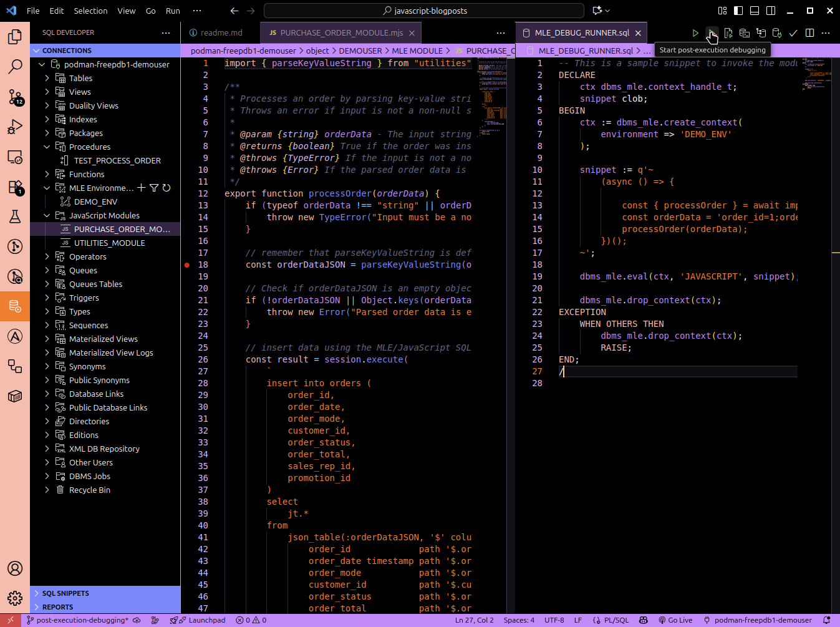
Task: Toggle the Panel layout icon in title bar
Action: pyautogui.click(x=755, y=11)
